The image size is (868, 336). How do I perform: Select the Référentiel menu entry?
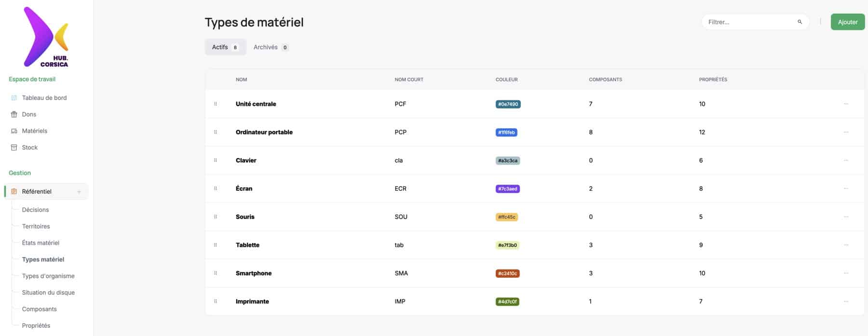[x=46, y=191]
